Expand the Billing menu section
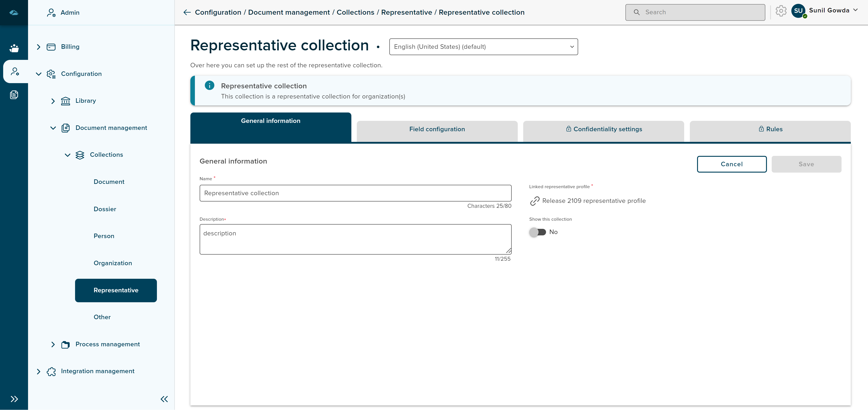Image resolution: width=868 pixels, height=410 pixels. [x=38, y=47]
